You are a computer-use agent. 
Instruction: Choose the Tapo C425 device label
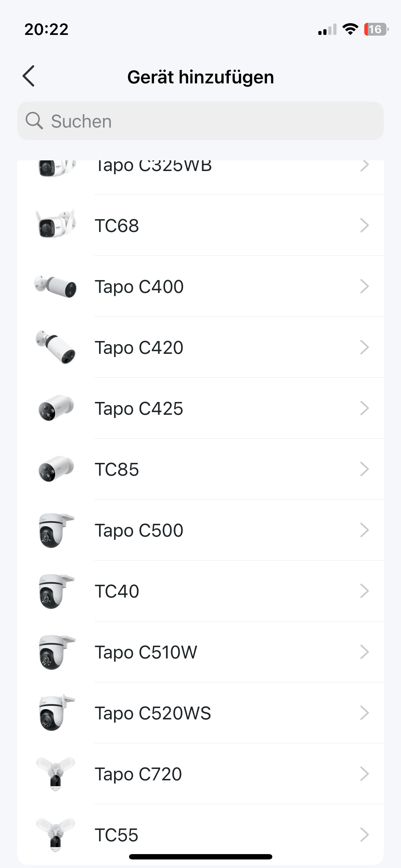[x=139, y=408]
